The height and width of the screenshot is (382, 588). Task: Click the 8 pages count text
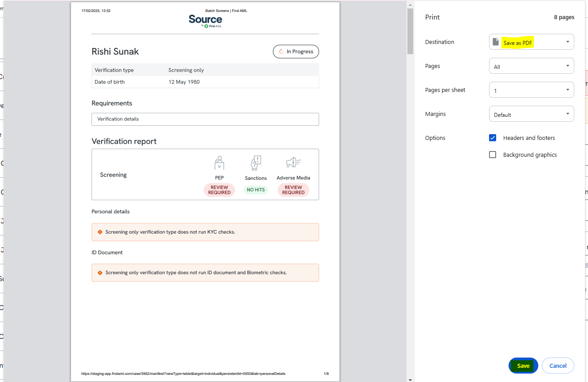coord(564,17)
